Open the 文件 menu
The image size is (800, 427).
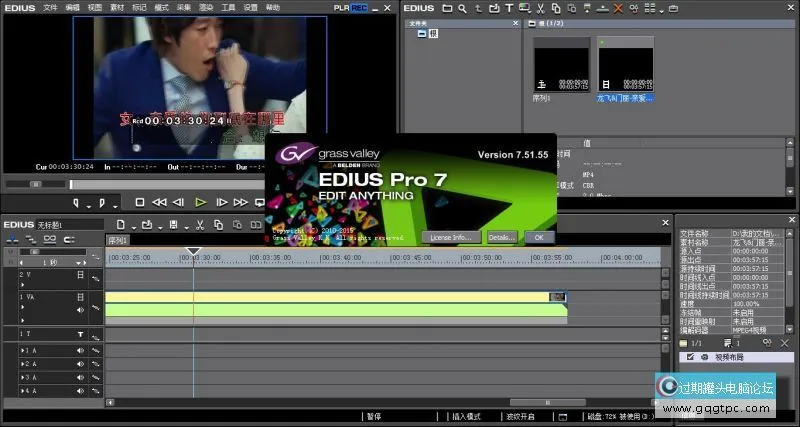(x=50, y=7)
